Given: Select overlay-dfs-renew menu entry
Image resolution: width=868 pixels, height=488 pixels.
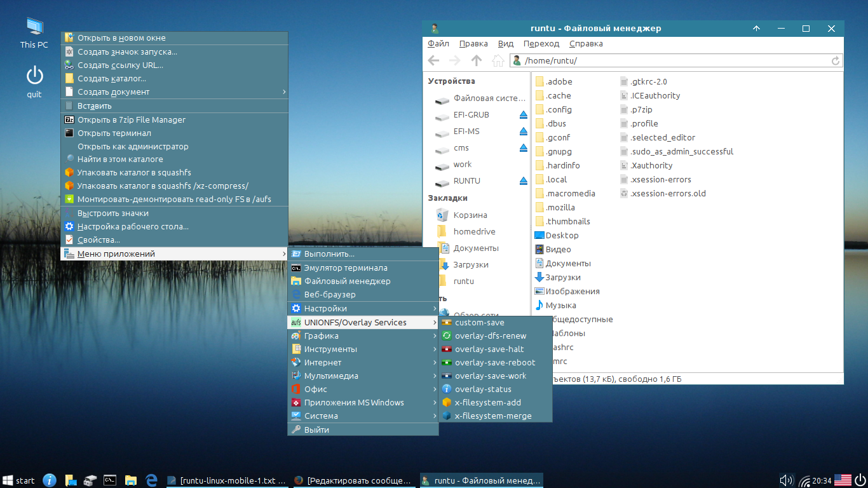Looking at the screenshot, I should (x=495, y=335).
